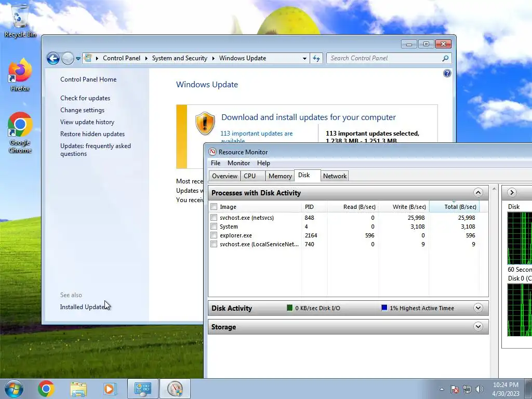Screen dimensions: 532x399
Task: Sort by Write (B/sec) column header
Action: [x=404, y=207]
